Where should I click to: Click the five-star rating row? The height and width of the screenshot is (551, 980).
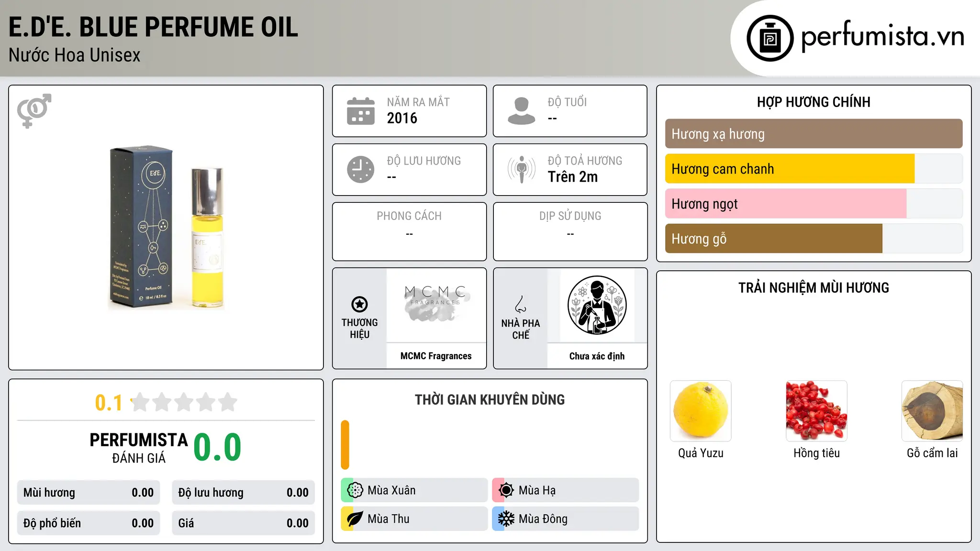point(184,402)
